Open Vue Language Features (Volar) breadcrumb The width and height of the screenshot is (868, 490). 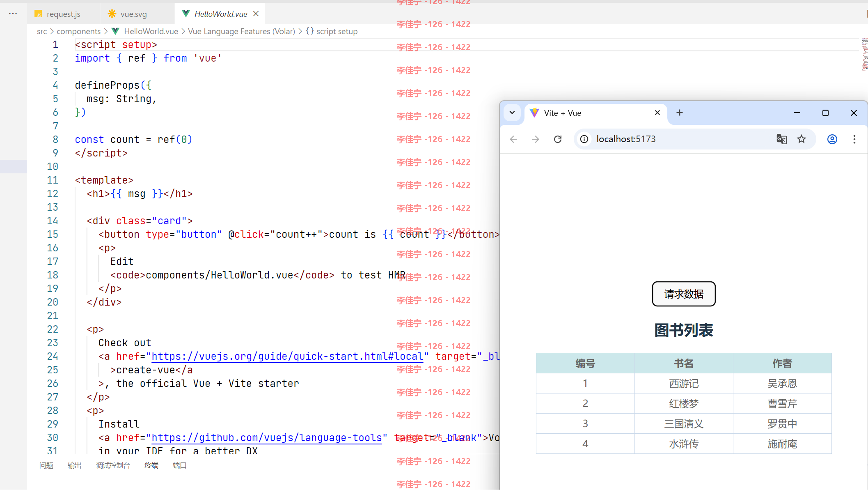click(x=241, y=31)
